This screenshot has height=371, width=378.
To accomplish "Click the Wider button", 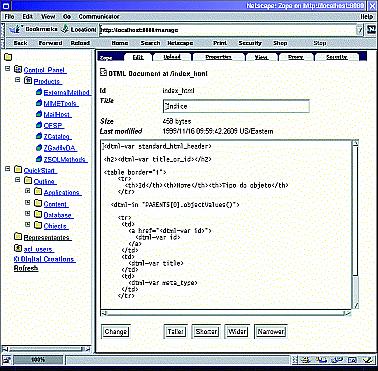I will tap(237, 332).
